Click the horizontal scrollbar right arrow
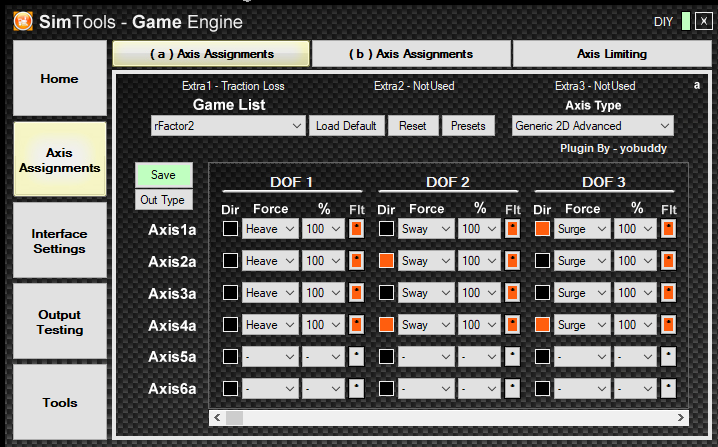 680,417
